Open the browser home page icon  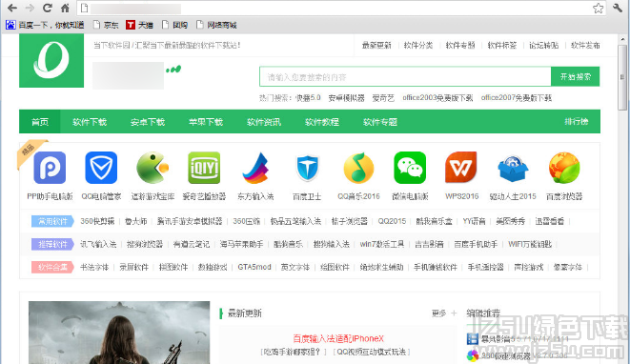(65, 8)
